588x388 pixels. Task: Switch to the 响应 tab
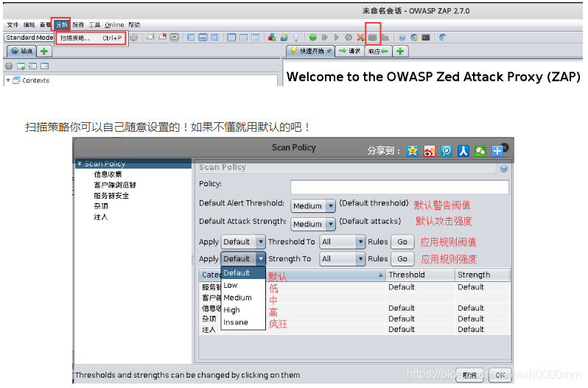(x=378, y=52)
